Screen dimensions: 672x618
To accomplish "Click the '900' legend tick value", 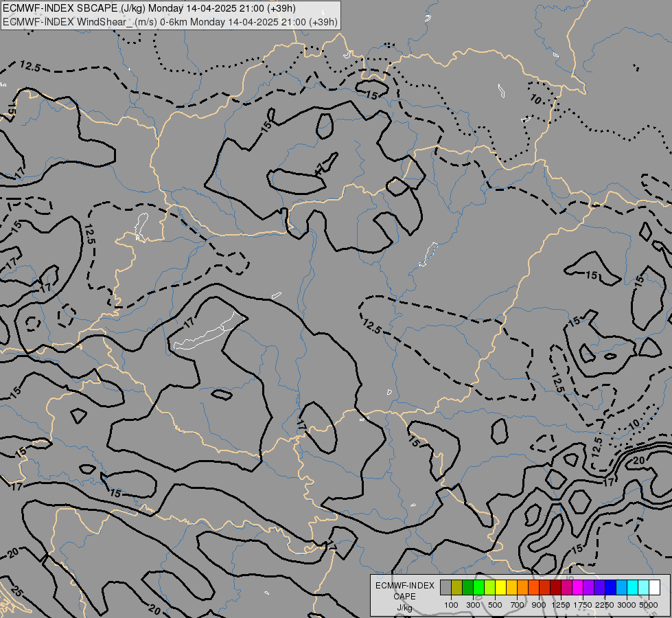I will pos(539,605).
